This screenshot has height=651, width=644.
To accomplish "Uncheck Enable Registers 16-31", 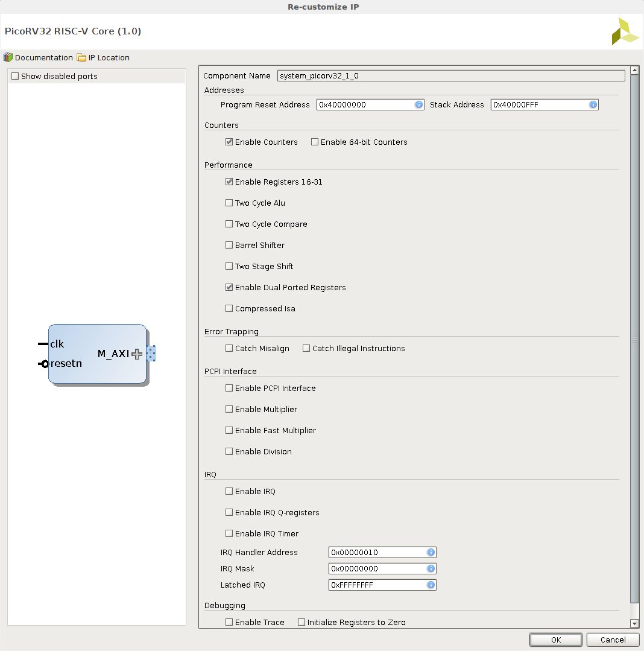I will tap(229, 182).
